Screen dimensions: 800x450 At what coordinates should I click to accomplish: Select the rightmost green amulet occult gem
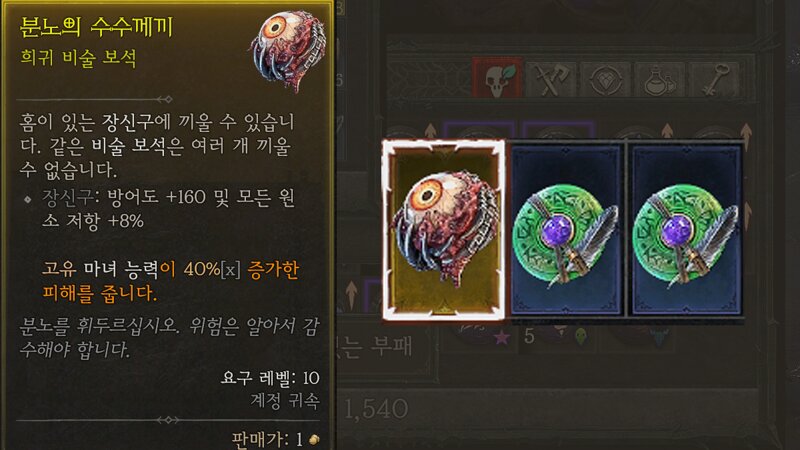pos(686,230)
